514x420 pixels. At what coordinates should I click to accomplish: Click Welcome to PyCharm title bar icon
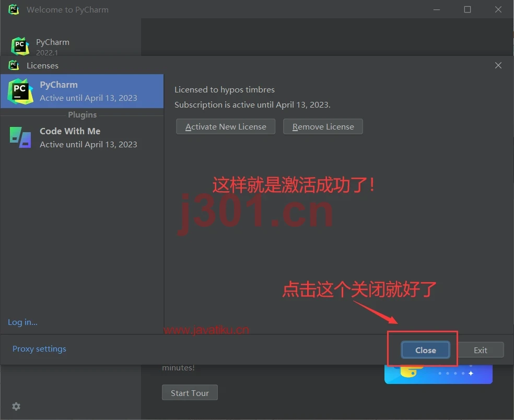coord(14,9)
